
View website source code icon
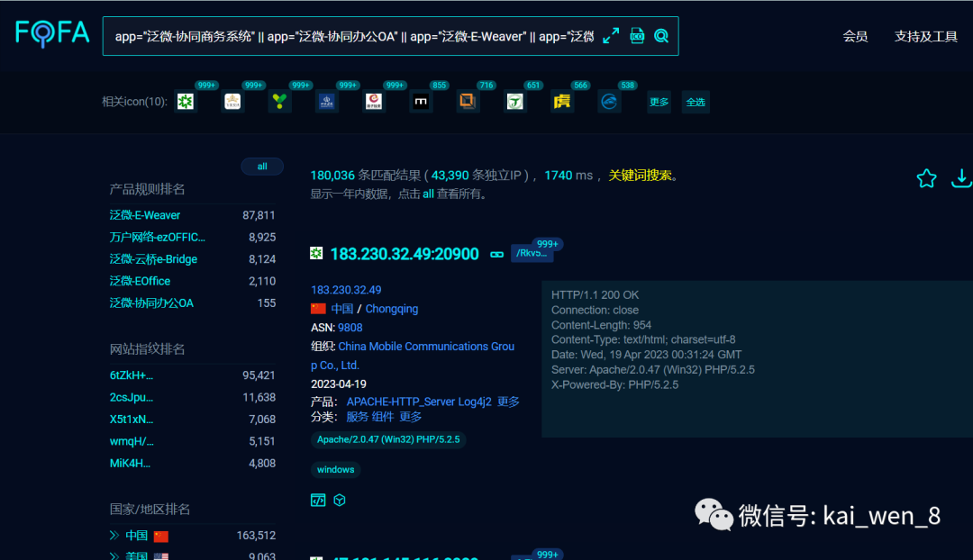[318, 501]
